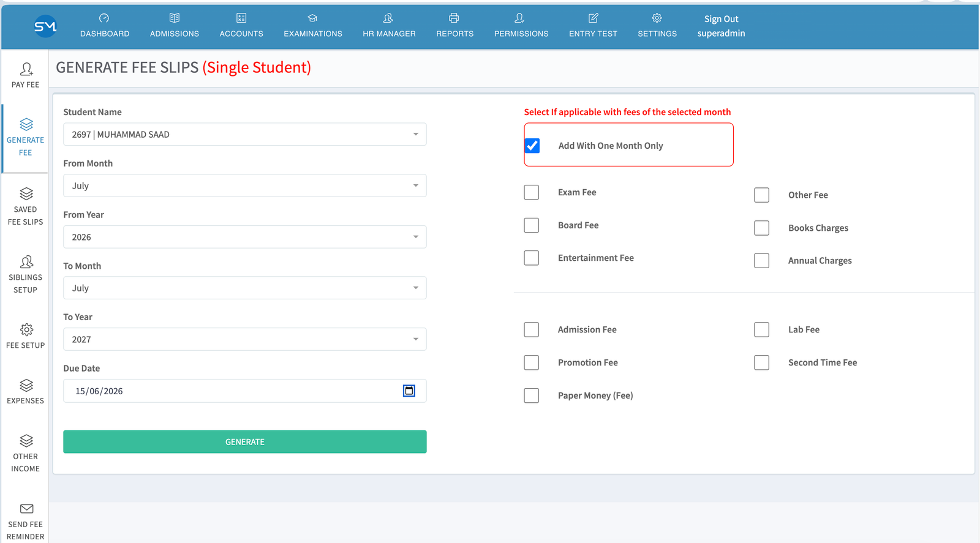Expand the To Month dropdown

pyautogui.click(x=245, y=288)
